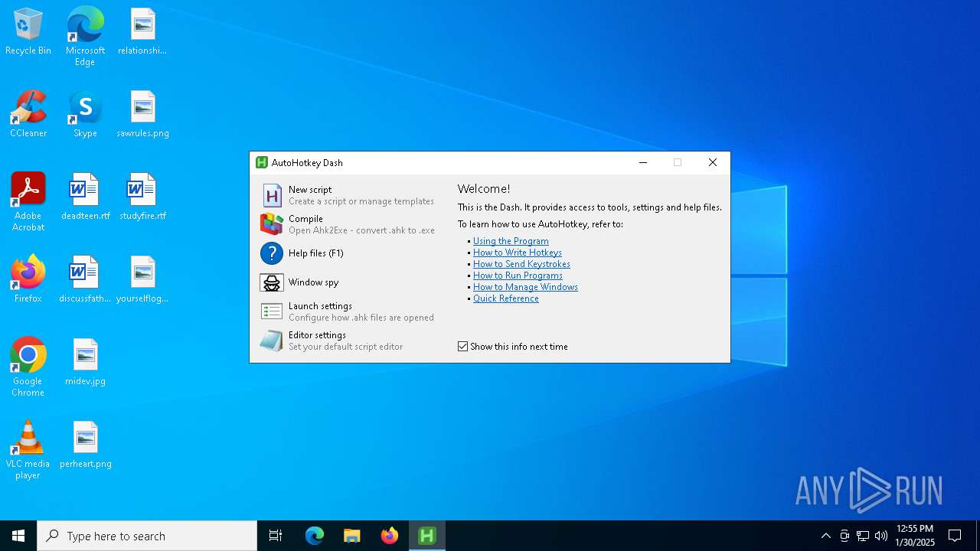Viewport: 980px width, 551px height.
Task: Click Window spy entry text
Action: 313,282
